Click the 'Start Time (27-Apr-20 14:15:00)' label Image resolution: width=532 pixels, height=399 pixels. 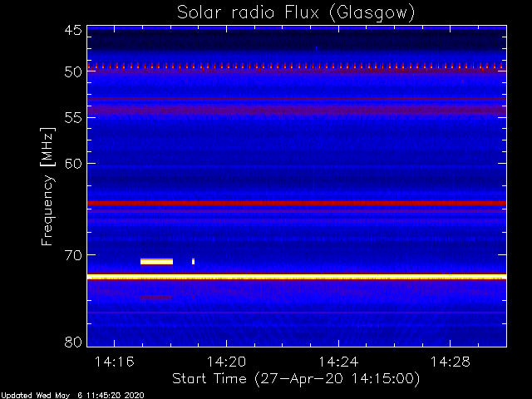click(x=296, y=379)
